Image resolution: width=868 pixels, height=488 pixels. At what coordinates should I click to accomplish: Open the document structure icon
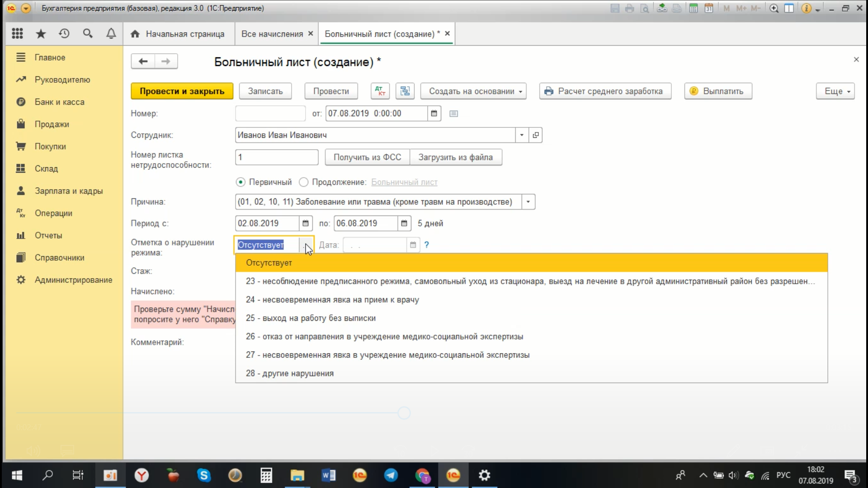pos(405,91)
